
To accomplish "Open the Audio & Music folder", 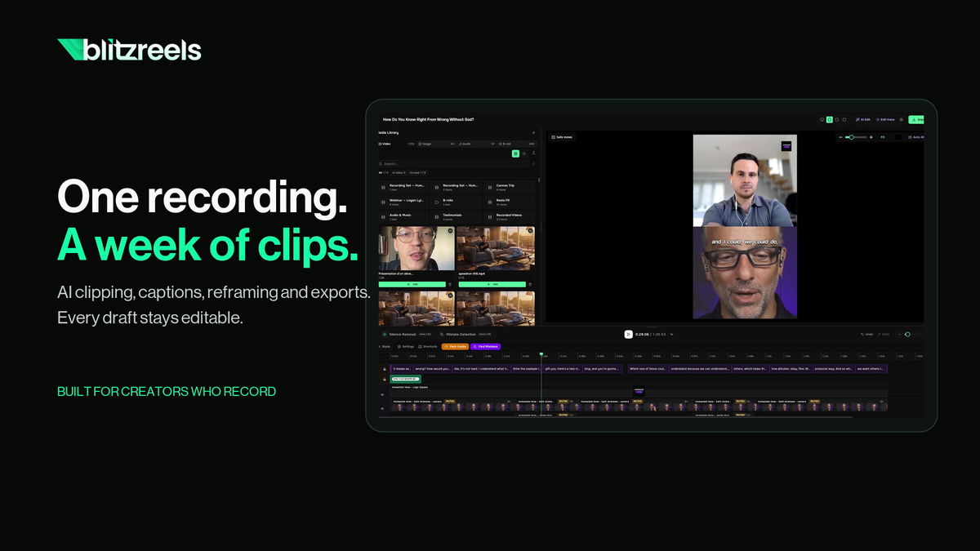I will point(404,217).
